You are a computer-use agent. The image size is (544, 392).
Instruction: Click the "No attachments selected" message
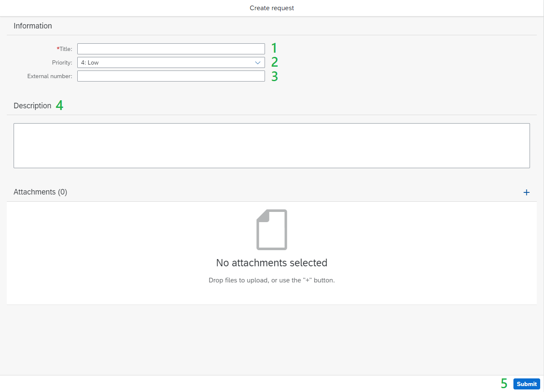pos(272,263)
